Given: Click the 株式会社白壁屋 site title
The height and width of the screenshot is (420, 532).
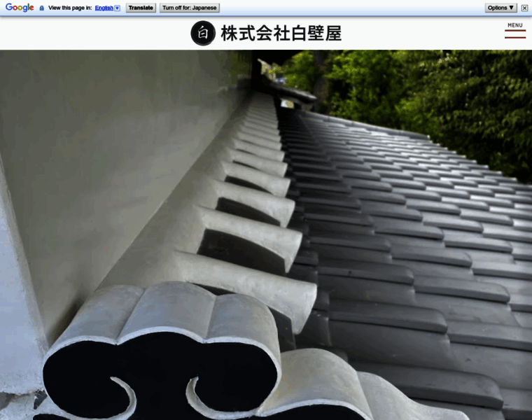Looking at the screenshot, I should pyautogui.click(x=281, y=33).
